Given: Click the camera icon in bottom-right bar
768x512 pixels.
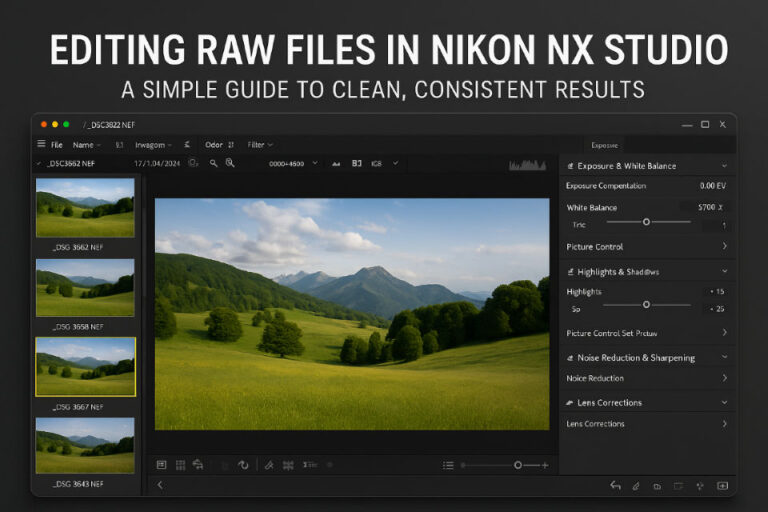Looking at the screenshot, I should (657, 487).
